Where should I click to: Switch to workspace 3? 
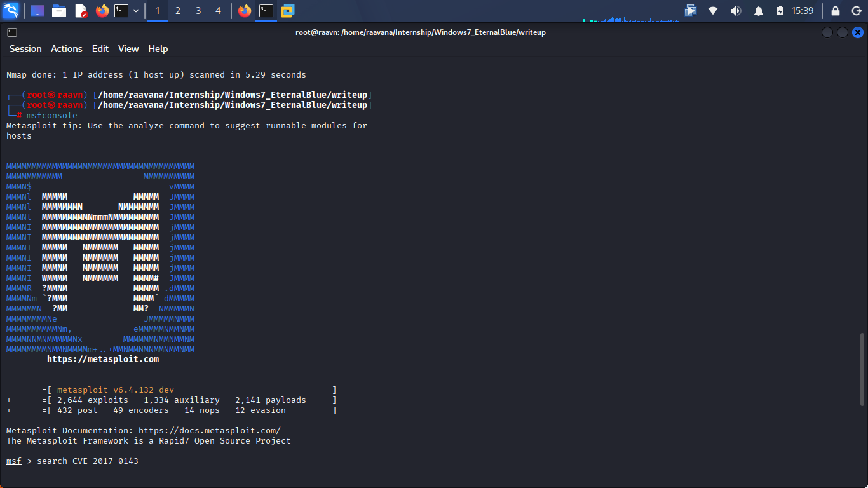point(198,11)
